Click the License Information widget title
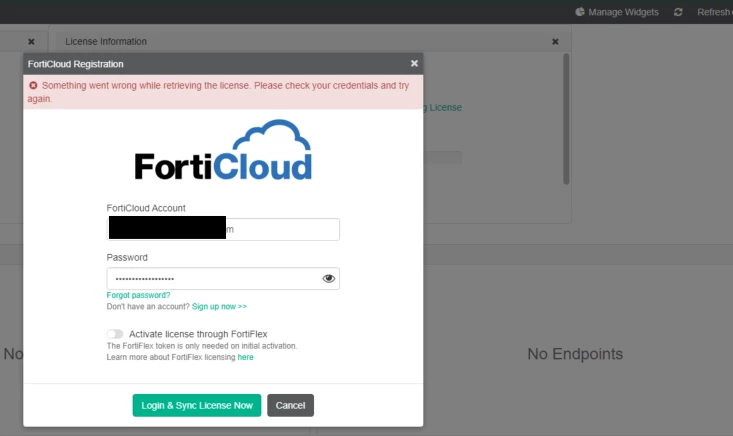The image size is (733, 436). 106,42
